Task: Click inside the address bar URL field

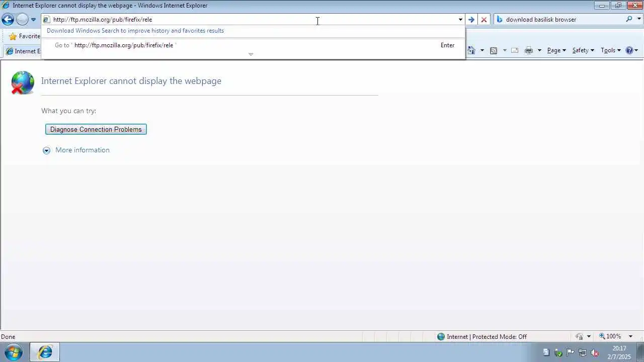Action: pos(252,20)
